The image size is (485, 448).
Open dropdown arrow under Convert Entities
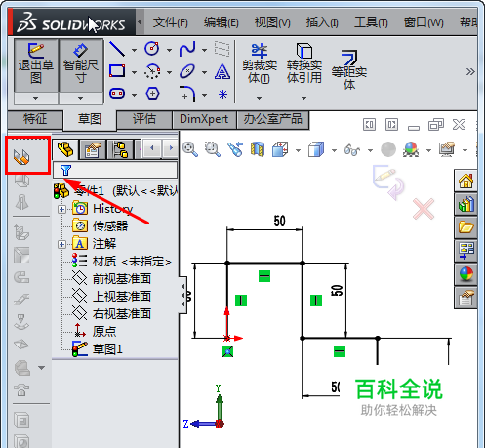[x=303, y=98]
